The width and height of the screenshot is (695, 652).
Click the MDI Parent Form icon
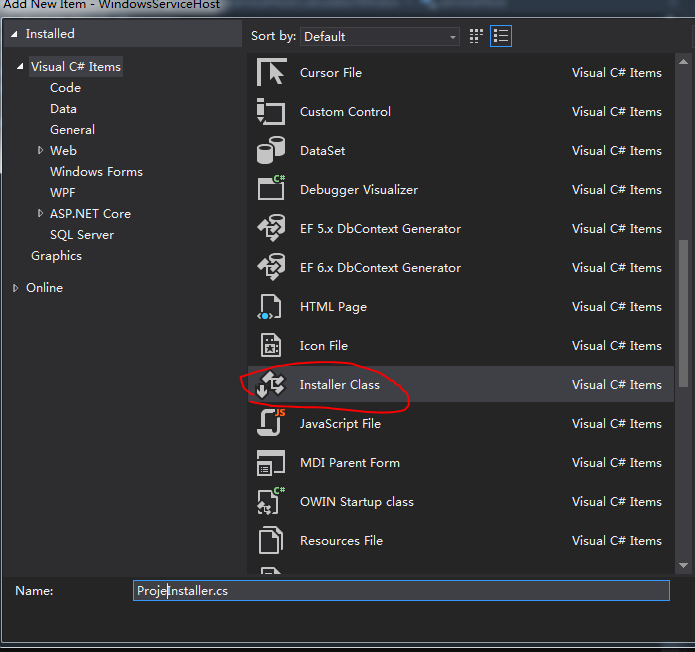click(x=271, y=463)
